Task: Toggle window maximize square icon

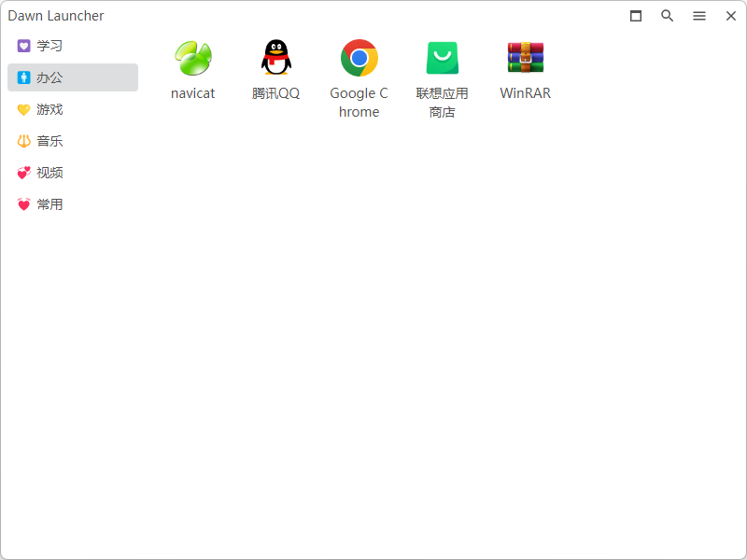Action: click(x=636, y=16)
